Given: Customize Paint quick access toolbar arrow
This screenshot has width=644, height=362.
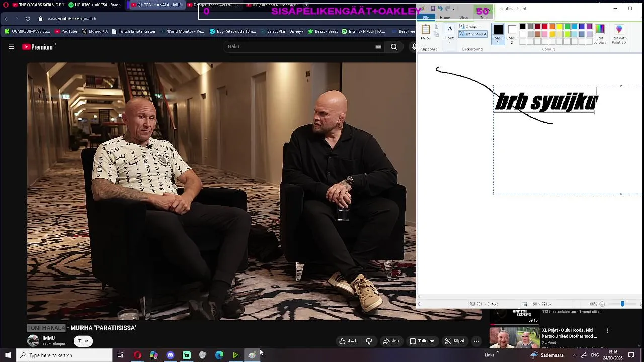Looking at the screenshot, I should 453,9.
